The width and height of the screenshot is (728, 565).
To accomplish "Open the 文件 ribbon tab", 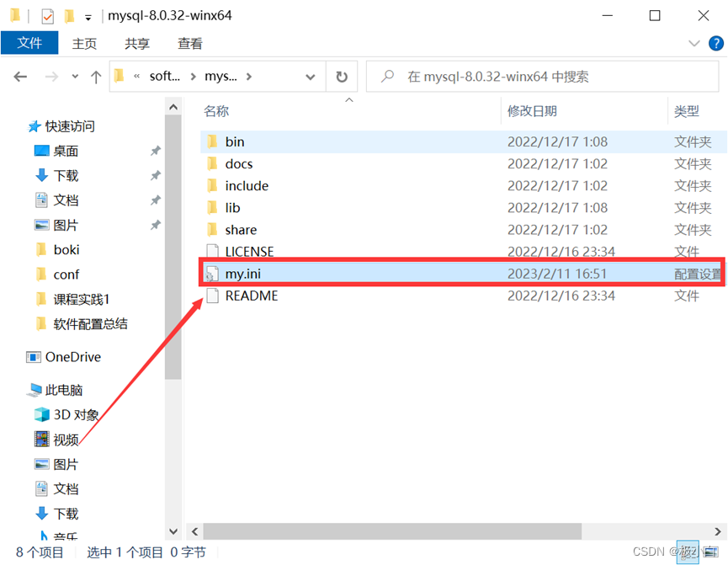I will tap(29, 43).
